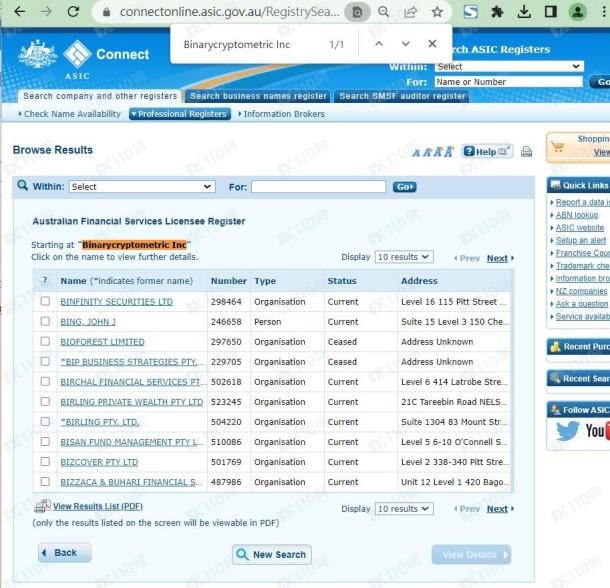Open BINFINITY SECURITIES LTD details link
Screen dimensions: 610x588
117,302
